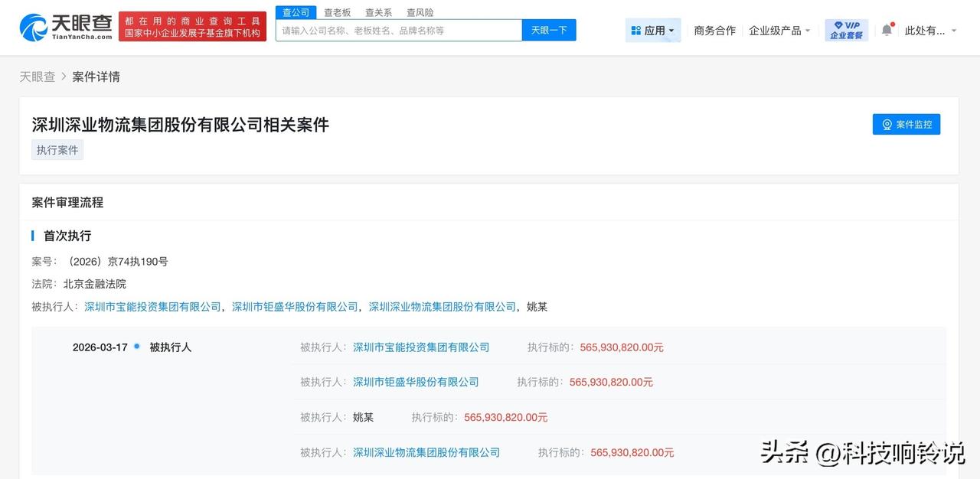980x479 pixels.
Task: Switch to the 查老板 search tab
Action: [x=337, y=12]
